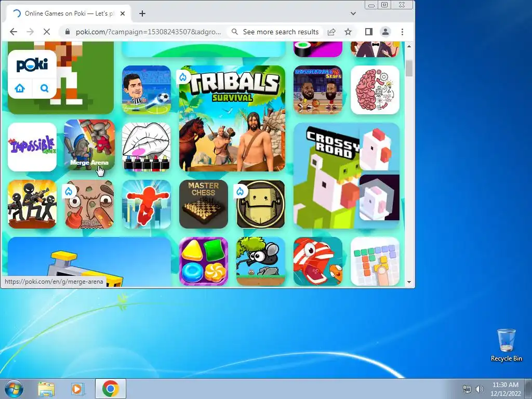
Task: Bookmark this page with the star icon
Action: tap(348, 32)
